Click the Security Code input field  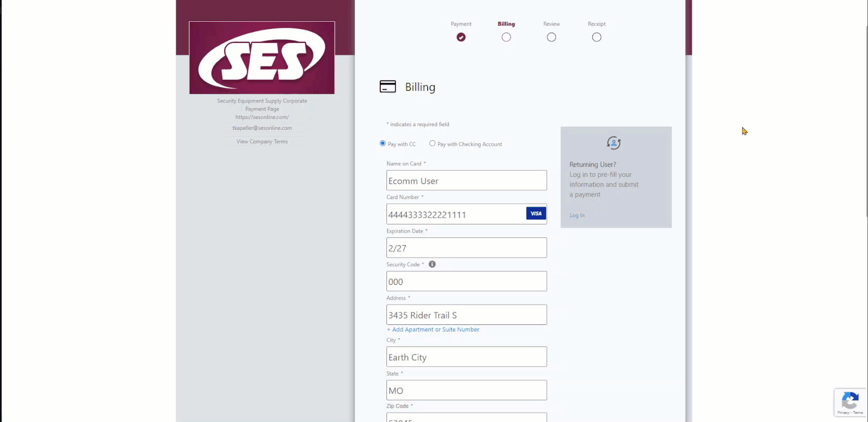[x=467, y=281]
